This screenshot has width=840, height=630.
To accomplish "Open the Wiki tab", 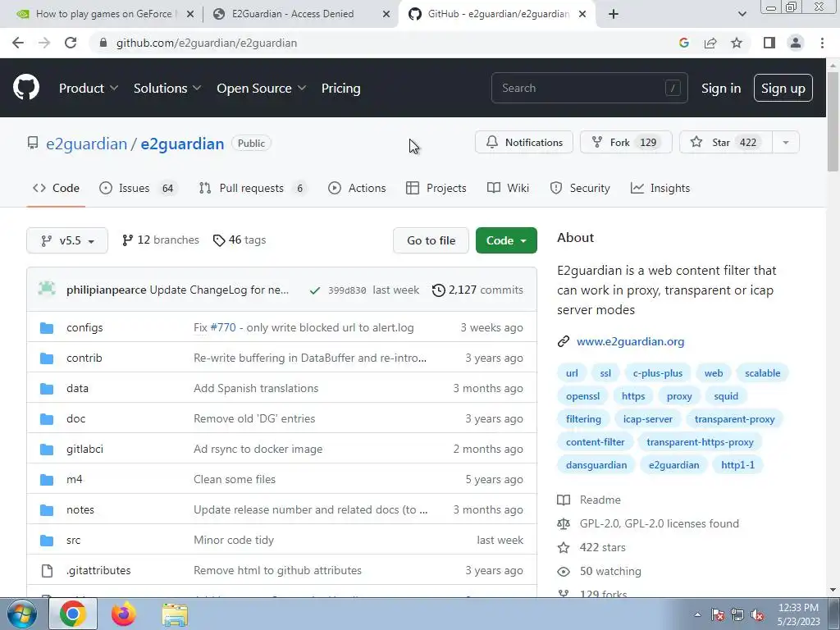I will [x=508, y=188].
